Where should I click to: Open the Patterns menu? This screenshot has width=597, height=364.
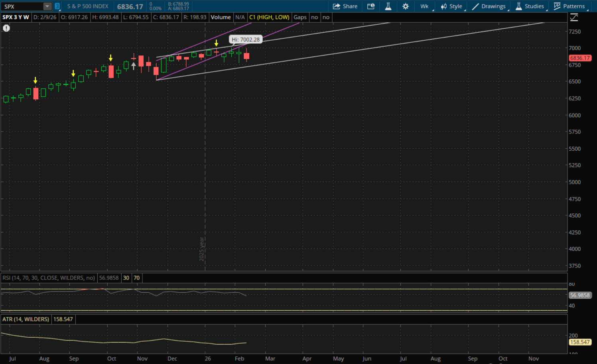point(569,6)
